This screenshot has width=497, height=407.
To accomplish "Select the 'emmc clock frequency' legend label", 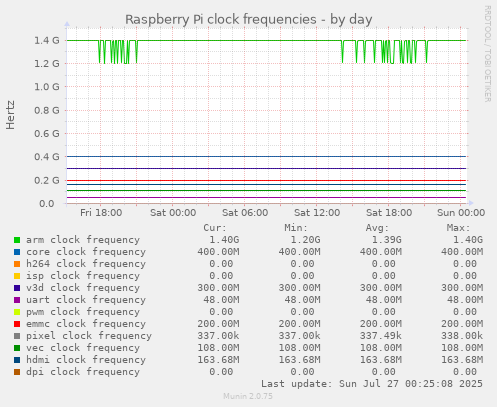I will click(86, 324).
